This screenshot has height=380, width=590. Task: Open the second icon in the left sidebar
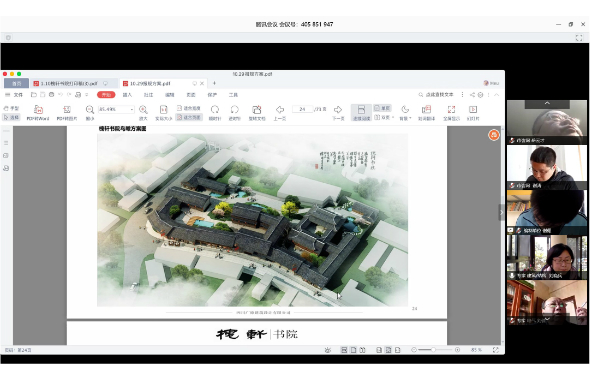click(6, 143)
